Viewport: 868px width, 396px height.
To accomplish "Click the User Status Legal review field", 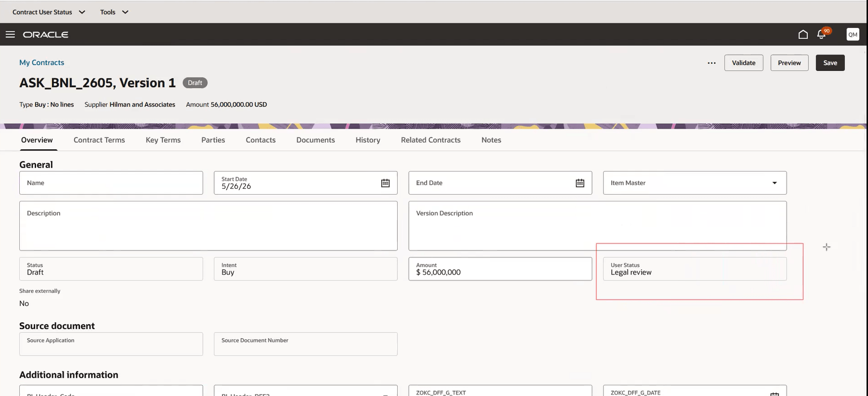I will click(x=695, y=269).
